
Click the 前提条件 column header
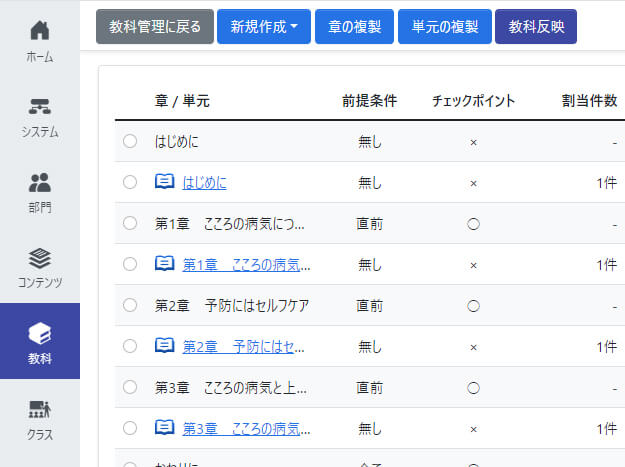point(369,101)
